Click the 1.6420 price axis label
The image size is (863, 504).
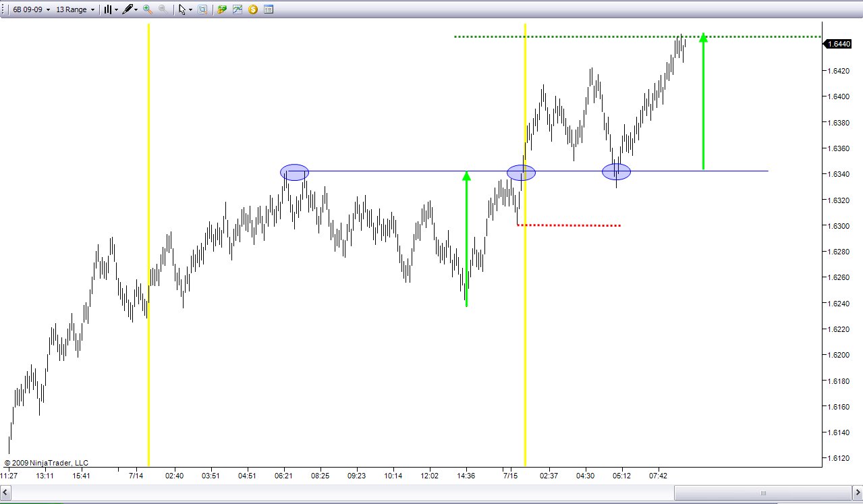point(837,71)
